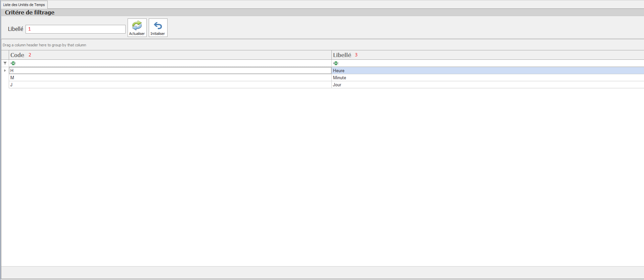Click the Minute cell
644x280 pixels.
339,78
